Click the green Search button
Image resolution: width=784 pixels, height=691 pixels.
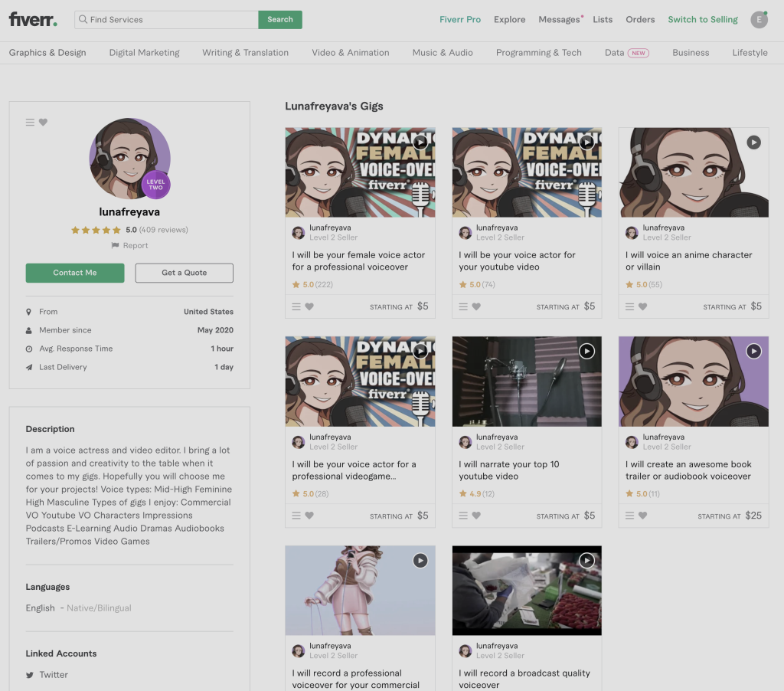280,19
